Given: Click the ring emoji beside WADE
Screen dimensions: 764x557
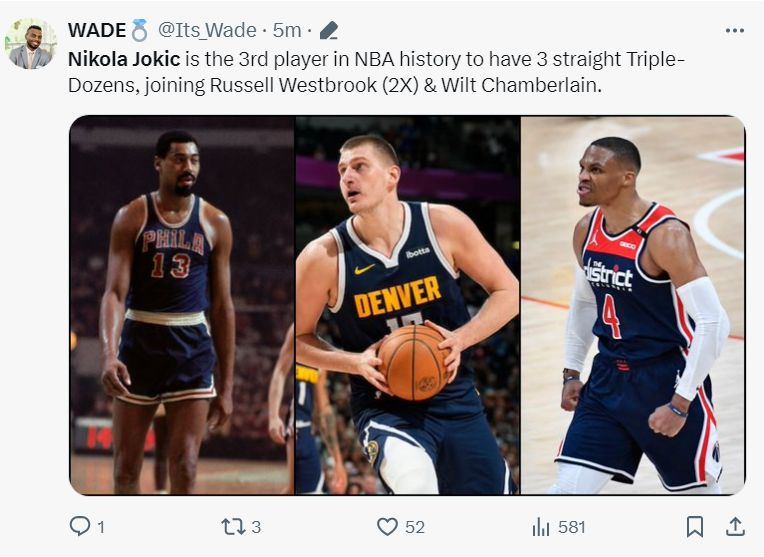Looking at the screenshot, I should (x=139, y=30).
